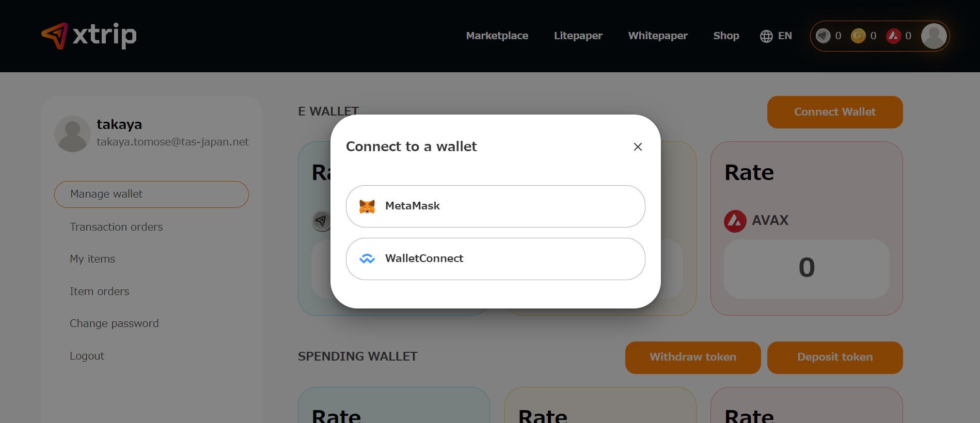Open the Litepaper link
This screenshot has width=980, height=423.
coord(578,36)
